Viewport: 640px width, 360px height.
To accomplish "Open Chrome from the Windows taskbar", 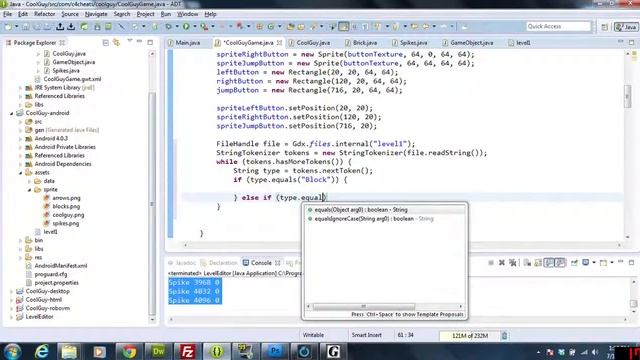I will pos(129,351).
